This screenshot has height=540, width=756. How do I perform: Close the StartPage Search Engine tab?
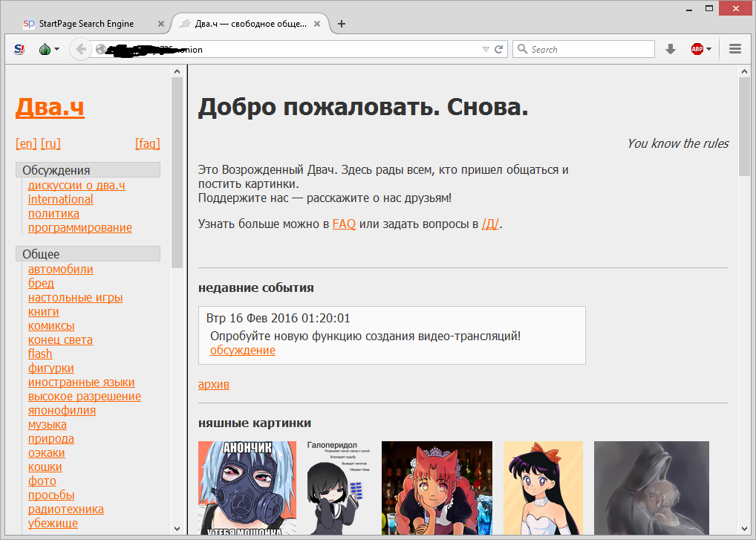(x=161, y=24)
